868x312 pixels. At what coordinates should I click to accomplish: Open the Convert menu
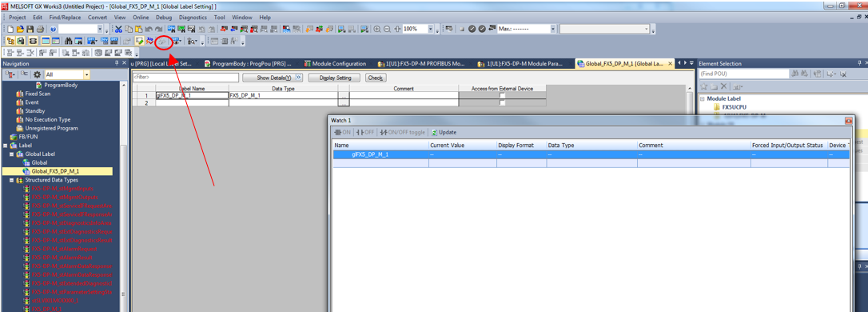(x=98, y=17)
